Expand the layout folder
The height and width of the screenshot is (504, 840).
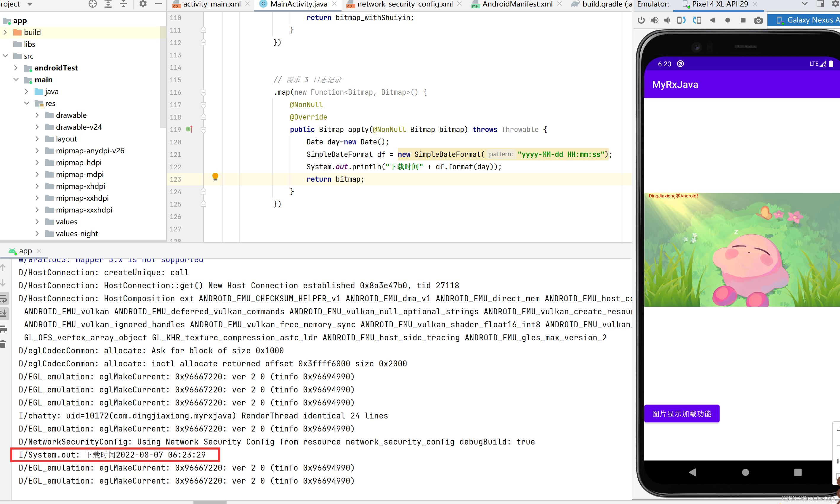click(37, 139)
